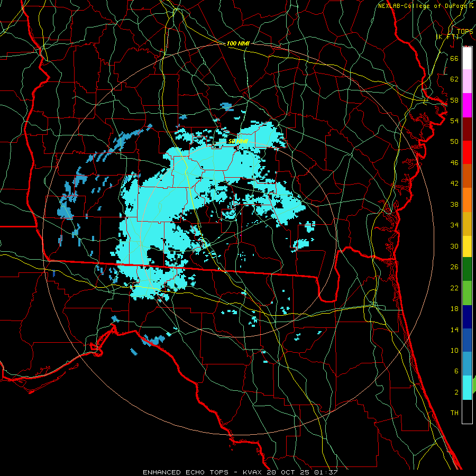Click the dark red 50-54 kft color band
The image size is (476, 476).
[x=467, y=129]
